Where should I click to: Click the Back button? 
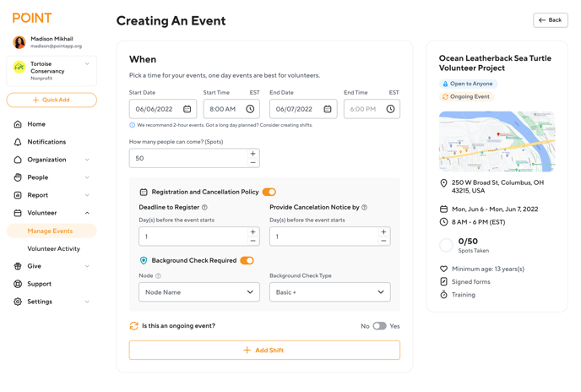click(x=551, y=20)
